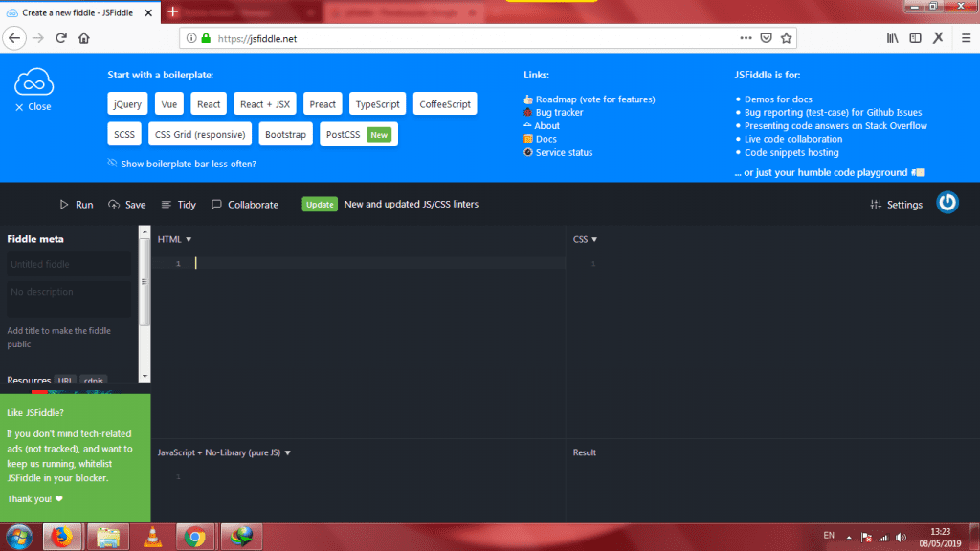Open the Docs link
980x551 pixels.
540,139
